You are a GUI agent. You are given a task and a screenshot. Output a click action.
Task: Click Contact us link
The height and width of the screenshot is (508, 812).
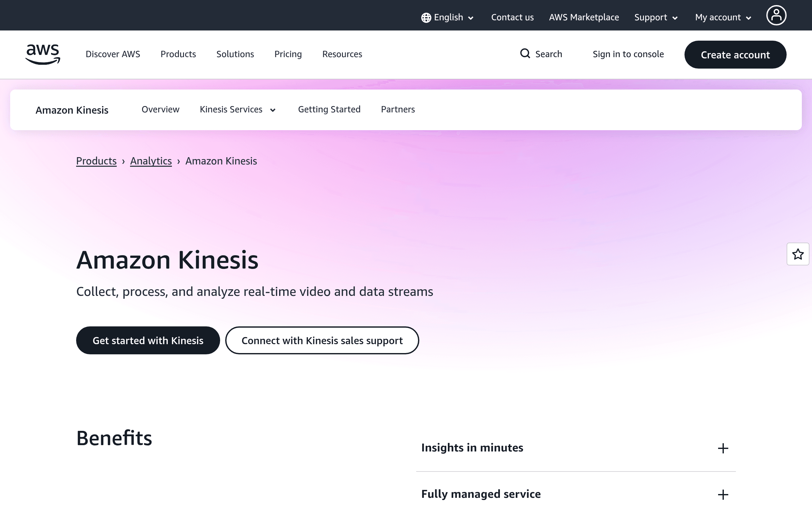pyautogui.click(x=512, y=17)
